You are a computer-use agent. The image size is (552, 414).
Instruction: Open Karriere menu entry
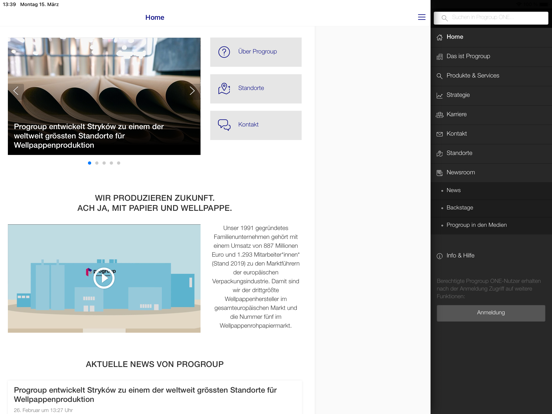point(491,114)
